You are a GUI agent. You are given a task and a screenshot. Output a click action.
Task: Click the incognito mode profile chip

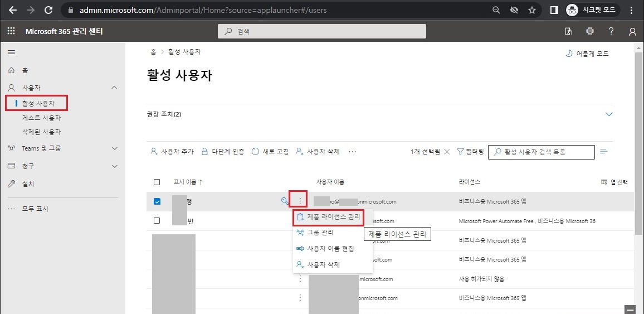tap(593, 10)
